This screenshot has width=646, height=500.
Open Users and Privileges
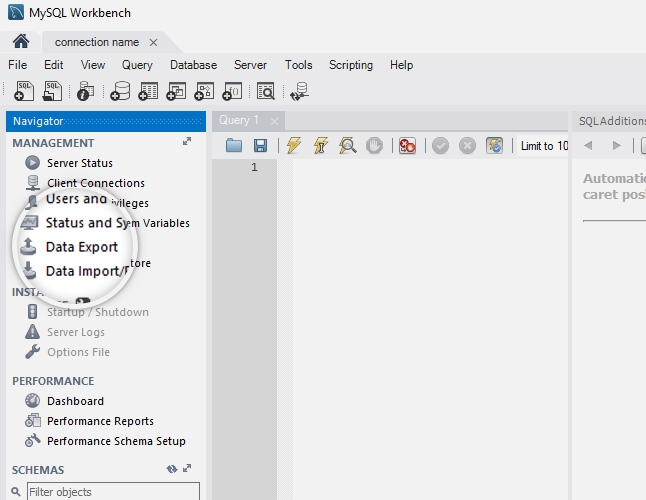click(x=97, y=200)
